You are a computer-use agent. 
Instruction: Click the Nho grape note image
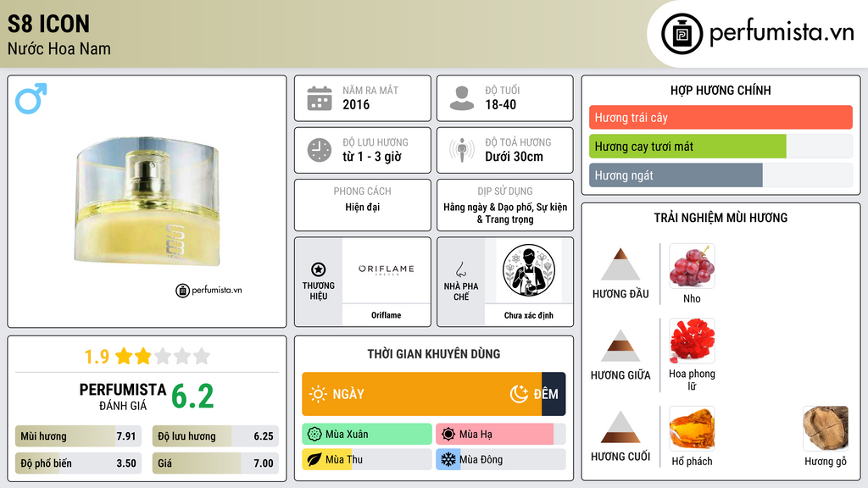click(x=692, y=266)
